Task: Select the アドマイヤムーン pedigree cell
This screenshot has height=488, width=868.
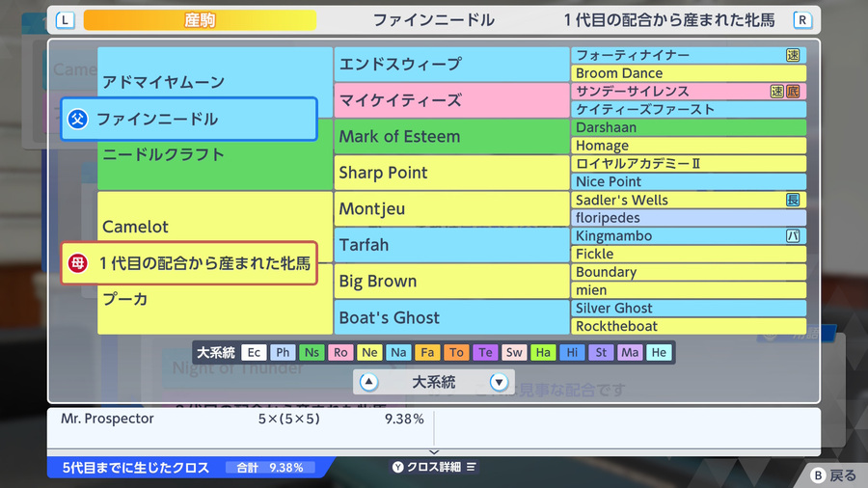Action: 215,72
